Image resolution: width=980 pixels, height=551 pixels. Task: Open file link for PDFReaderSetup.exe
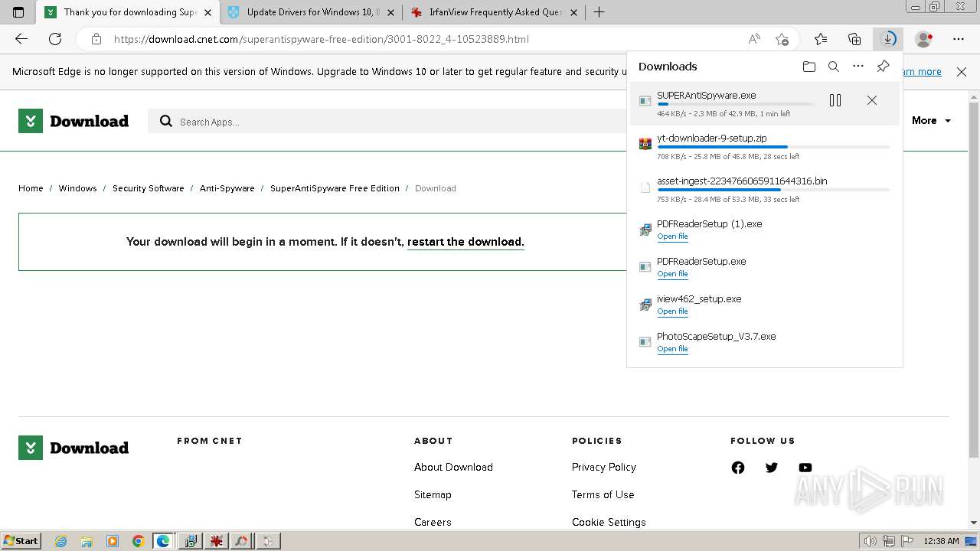pos(672,274)
